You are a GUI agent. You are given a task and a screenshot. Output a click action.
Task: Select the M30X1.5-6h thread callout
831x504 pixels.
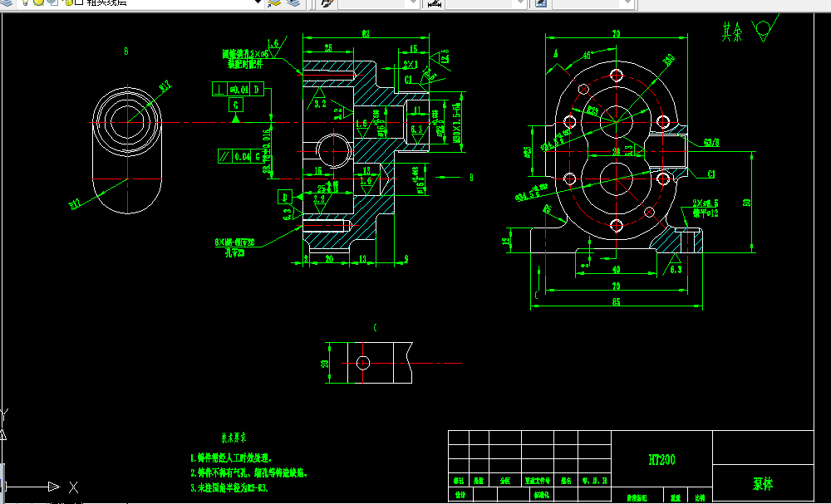coord(457,124)
